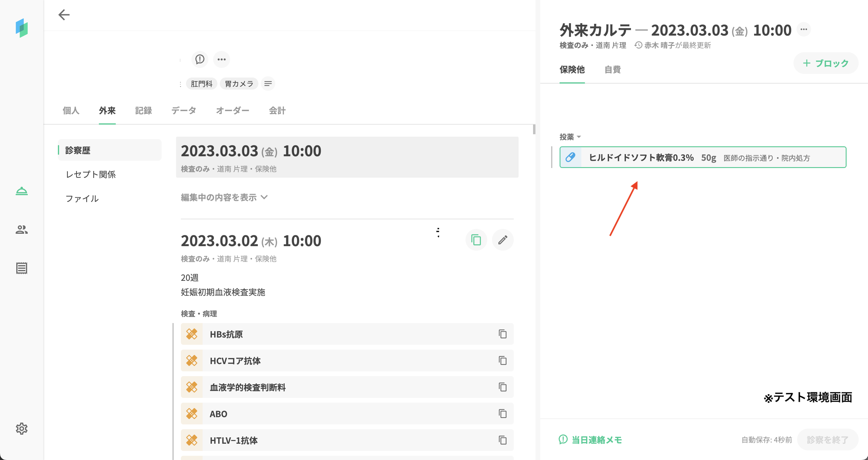Open the receipt document sidebar icon

coord(22,268)
